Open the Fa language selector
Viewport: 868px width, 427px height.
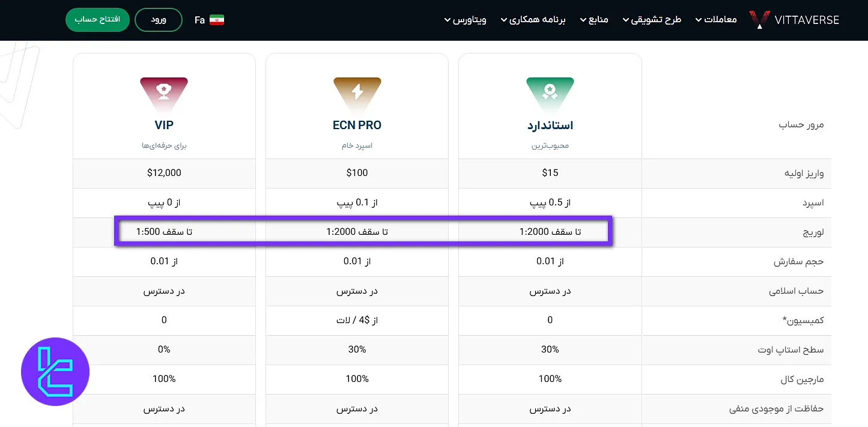pos(201,19)
